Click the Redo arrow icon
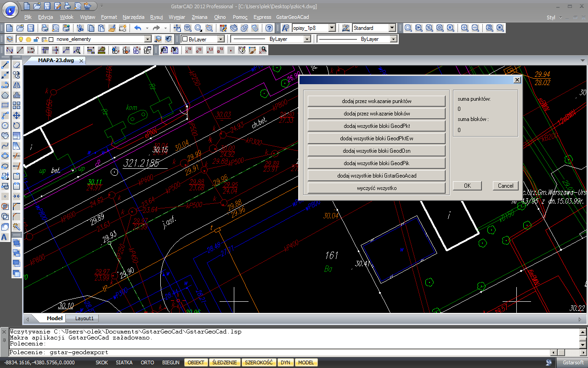The width and height of the screenshot is (588, 368). point(156,28)
